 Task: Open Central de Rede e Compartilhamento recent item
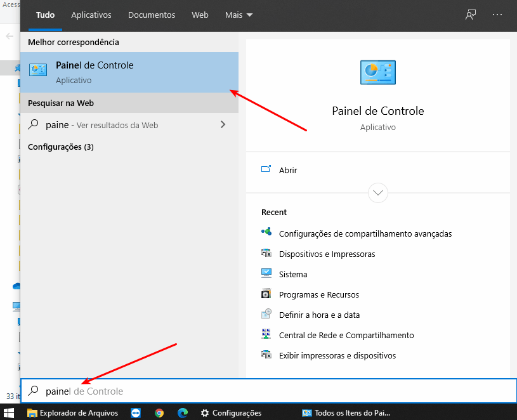coord(346,335)
